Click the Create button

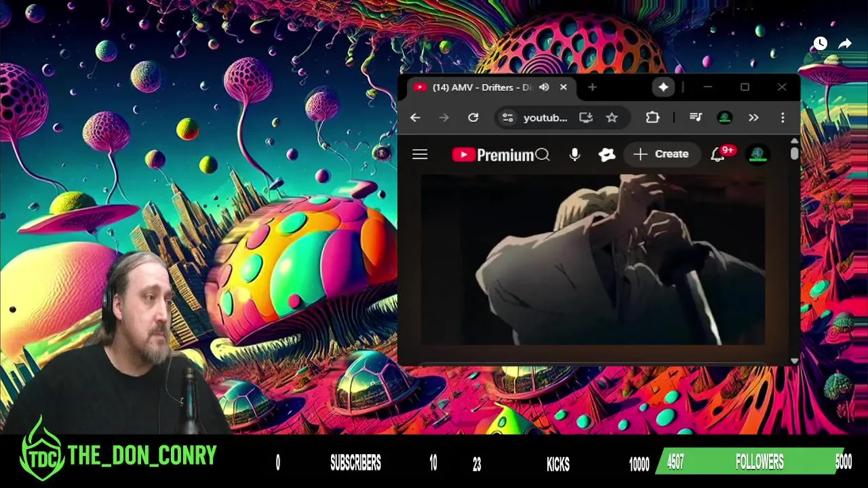[661, 155]
